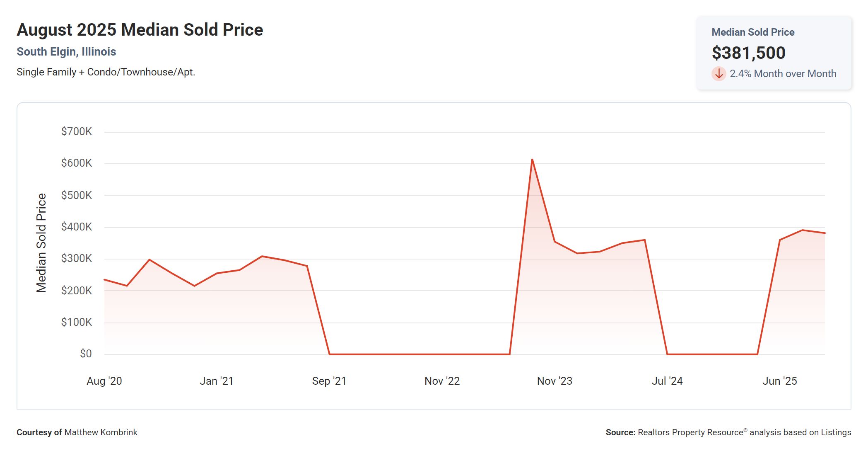Click the $400K y-axis label

pos(77,227)
